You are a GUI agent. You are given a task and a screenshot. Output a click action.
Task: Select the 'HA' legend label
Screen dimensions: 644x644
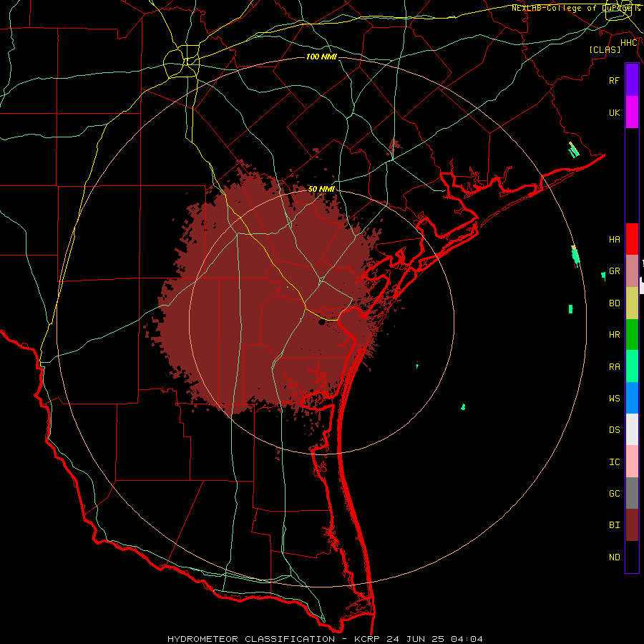pos(615,240)
